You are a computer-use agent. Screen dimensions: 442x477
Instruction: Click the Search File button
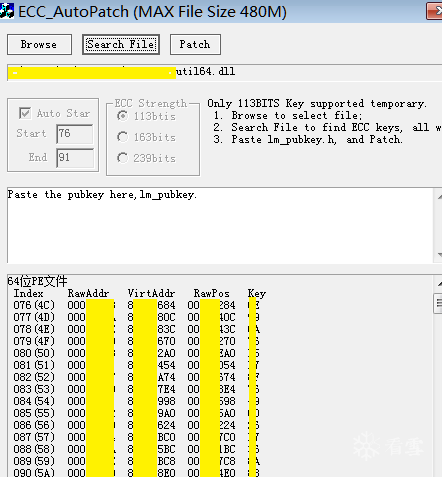(x=121, y=44)
